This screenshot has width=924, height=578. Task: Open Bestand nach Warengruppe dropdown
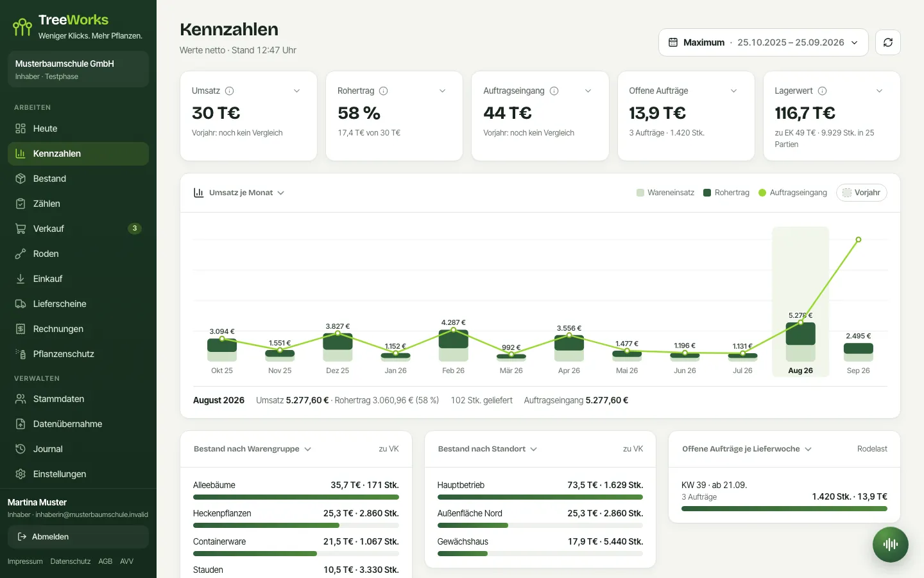[253, 449]
